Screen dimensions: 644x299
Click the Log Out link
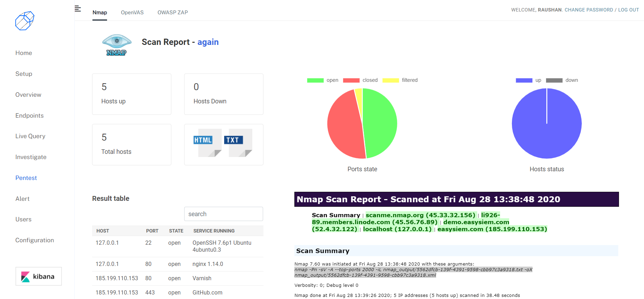point(628,10)
